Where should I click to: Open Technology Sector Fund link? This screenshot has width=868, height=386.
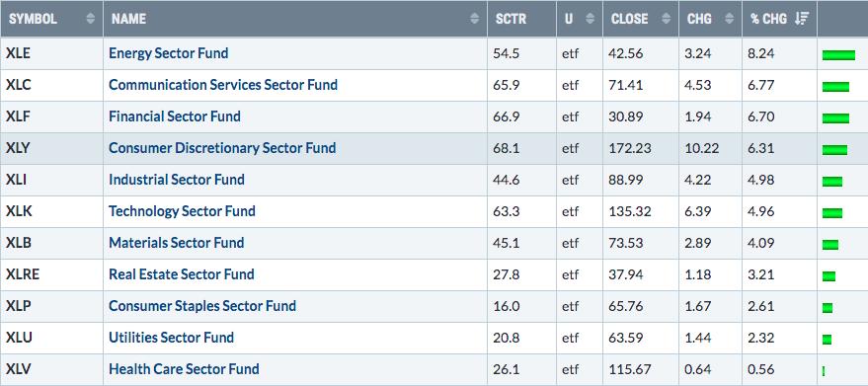pyautogui.click(x=182, y=211)
